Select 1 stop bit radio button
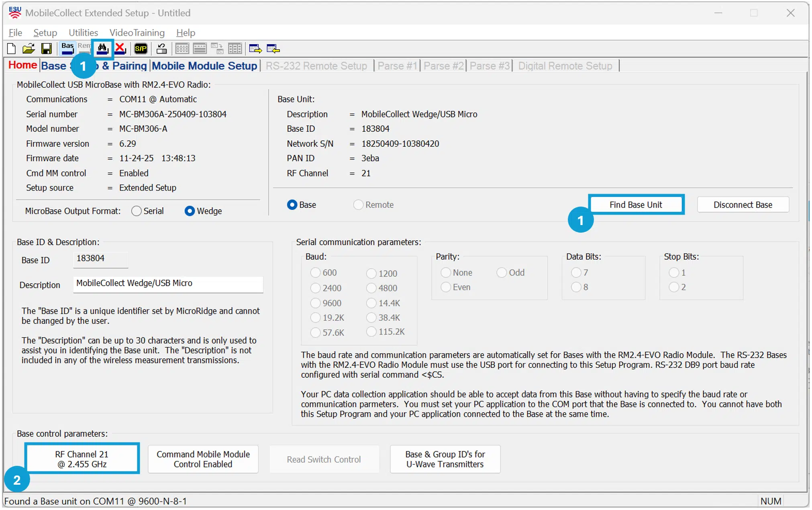Viewport: 812px width, 510px height. [x=674, y=272]
